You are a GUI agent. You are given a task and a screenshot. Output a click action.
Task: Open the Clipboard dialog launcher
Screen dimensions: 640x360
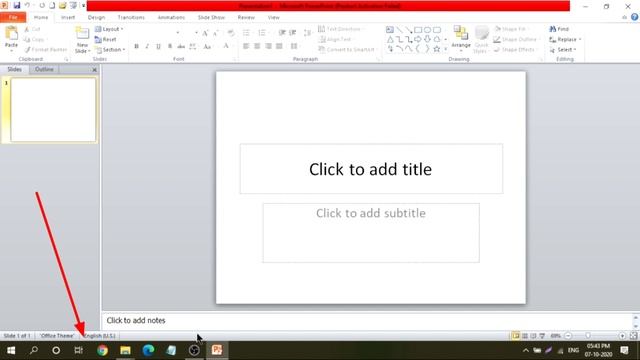click(67, 59)
